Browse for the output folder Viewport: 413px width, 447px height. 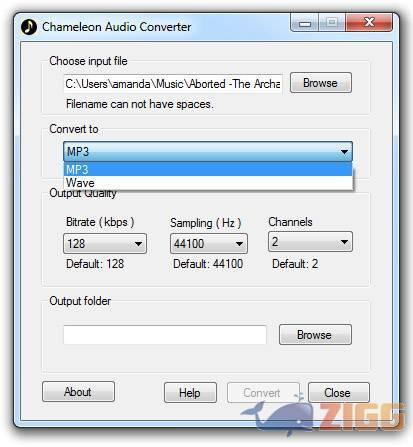click(315, 334)
